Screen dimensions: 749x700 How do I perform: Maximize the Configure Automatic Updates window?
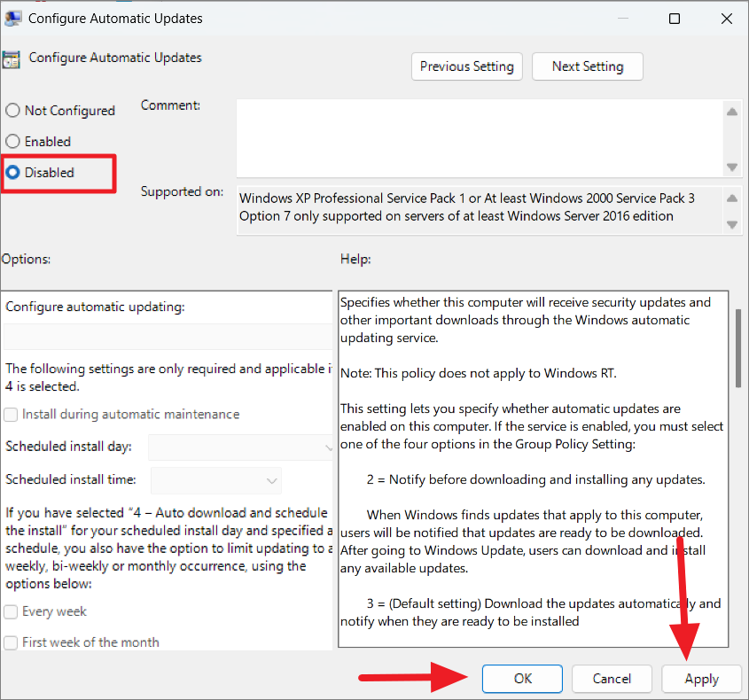click(x=675, y=19)
